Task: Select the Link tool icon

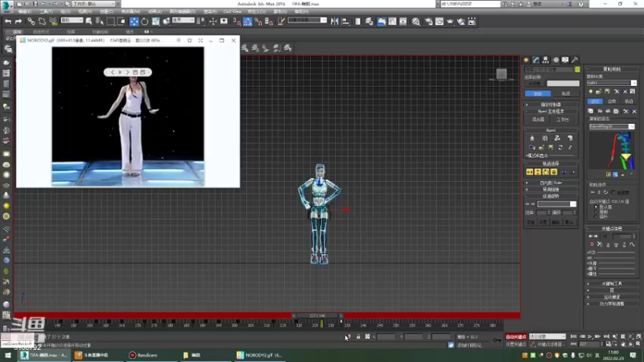Action: (31, 22)
